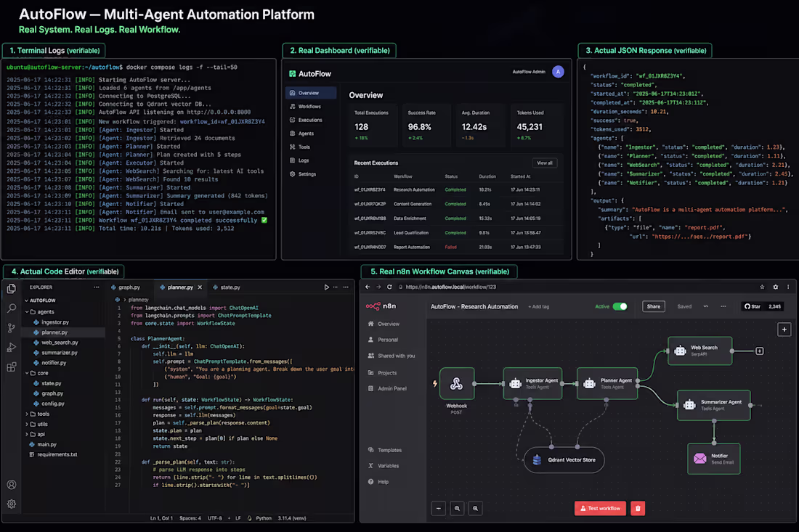Expand the api folder in Explorer

tap(28, 434)
